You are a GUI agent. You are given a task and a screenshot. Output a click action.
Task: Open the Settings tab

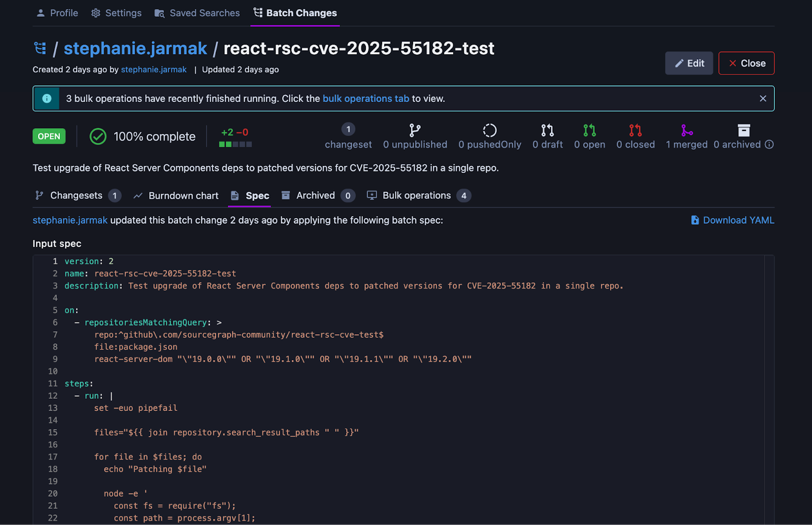click(x=116, y=13)
